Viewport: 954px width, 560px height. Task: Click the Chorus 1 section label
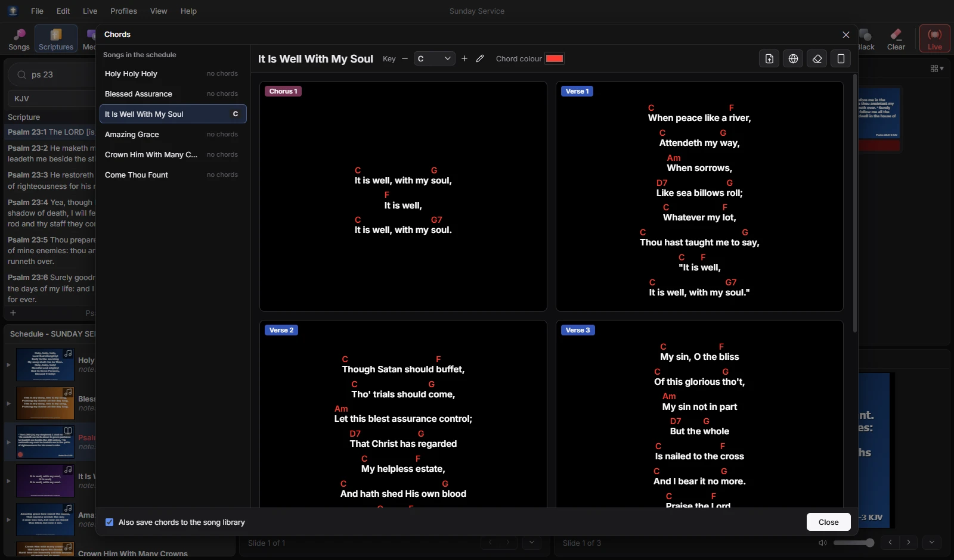click(283, 91)
